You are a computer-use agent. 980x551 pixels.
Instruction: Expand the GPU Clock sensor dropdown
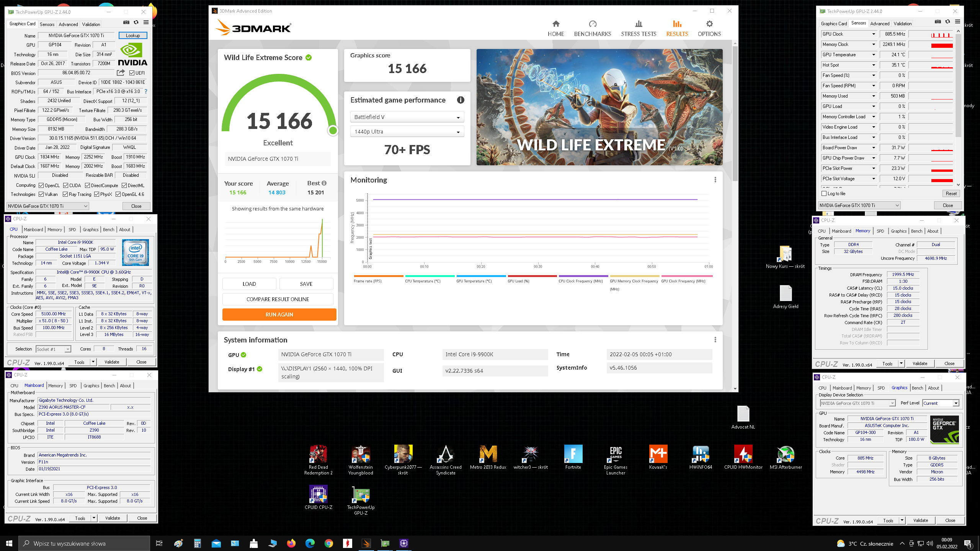point(874,34)
